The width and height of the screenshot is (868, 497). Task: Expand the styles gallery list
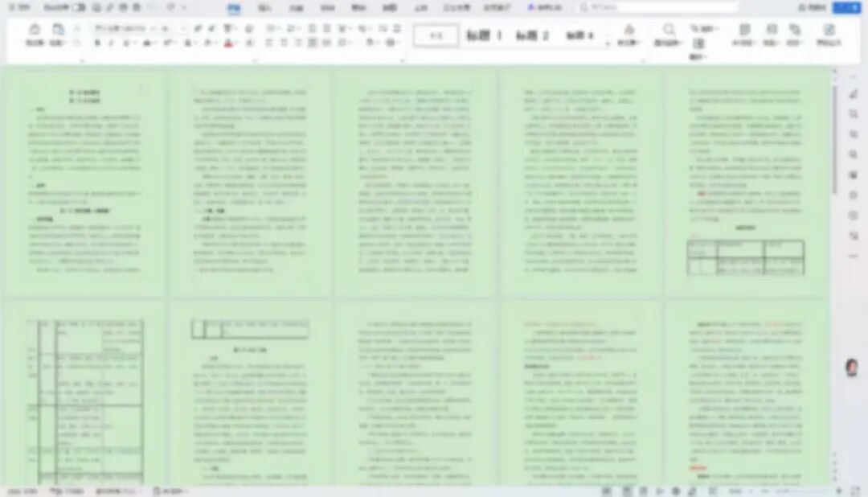608,43
